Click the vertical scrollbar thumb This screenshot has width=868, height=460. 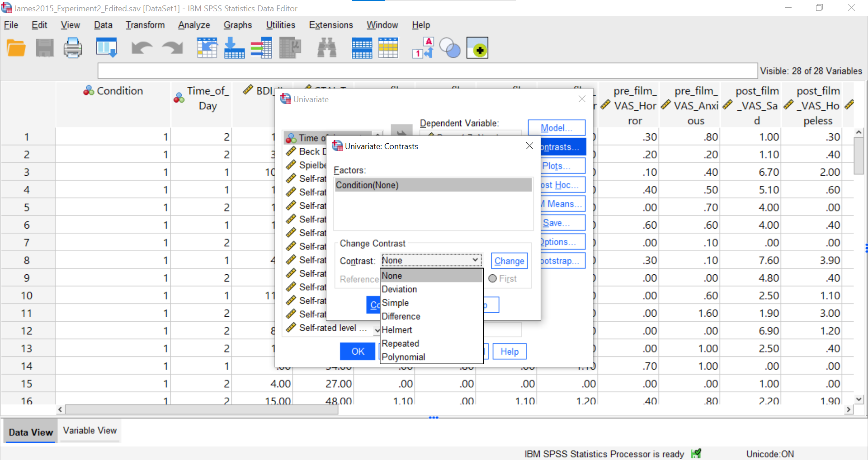click(x=859, y=156)
